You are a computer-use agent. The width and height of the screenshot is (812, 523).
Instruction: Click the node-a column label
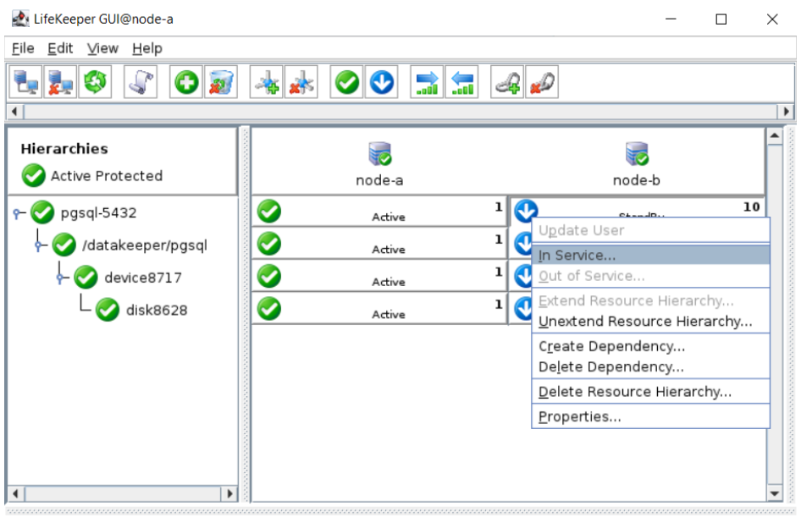(x=379, y=180)
